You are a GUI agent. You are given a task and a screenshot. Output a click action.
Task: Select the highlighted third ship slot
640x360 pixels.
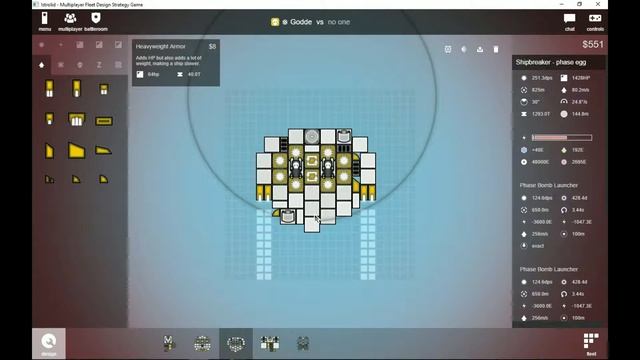[236, 344]
